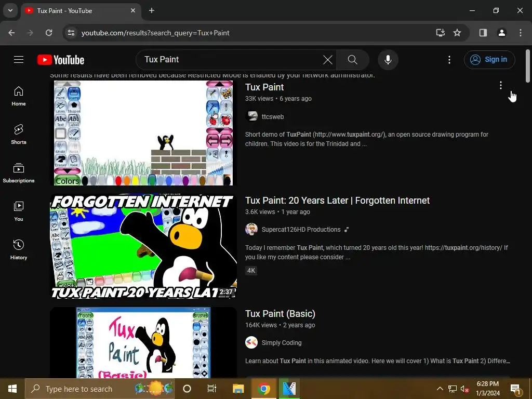Open 'Tux Paint (Basic)' title link
532x399 pixels.
(x=280, y=314)
